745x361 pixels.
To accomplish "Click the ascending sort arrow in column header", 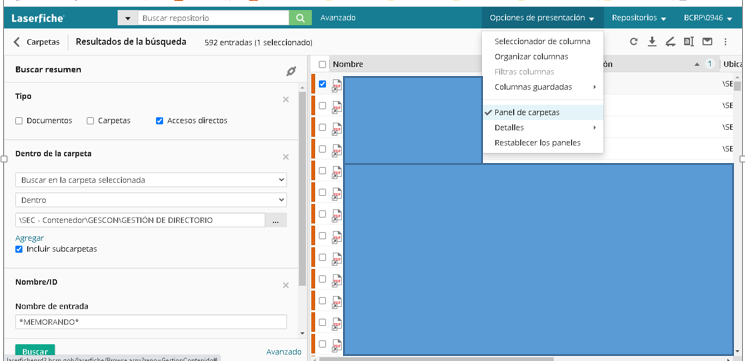I will [697, 64].
